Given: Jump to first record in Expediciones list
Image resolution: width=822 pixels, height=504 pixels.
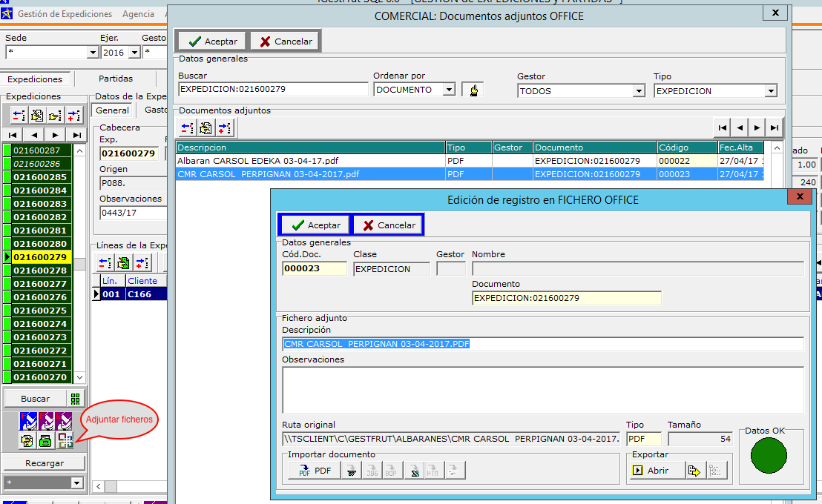Looking at the screenshot, I should [x=13, y=135].
